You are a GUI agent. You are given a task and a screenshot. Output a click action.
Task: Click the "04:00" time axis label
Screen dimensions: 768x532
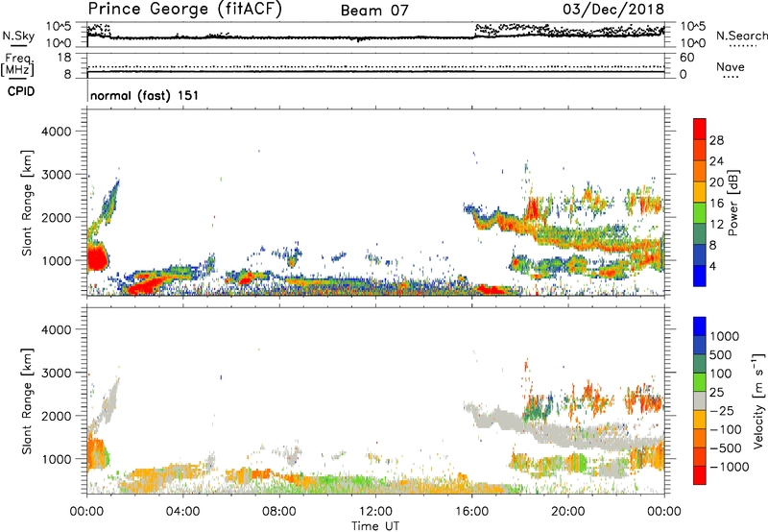point(183,512)
